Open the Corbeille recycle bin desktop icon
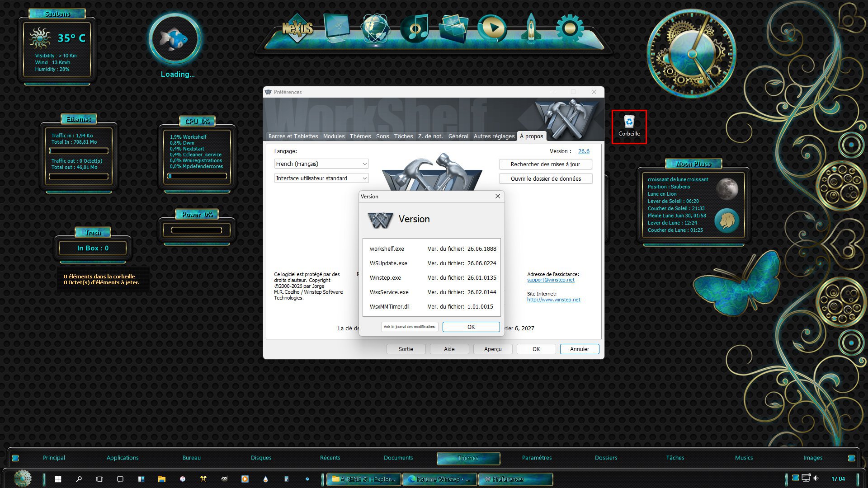Screen dimensions: 868x488 pyautogui.click(x=629, y=126)
